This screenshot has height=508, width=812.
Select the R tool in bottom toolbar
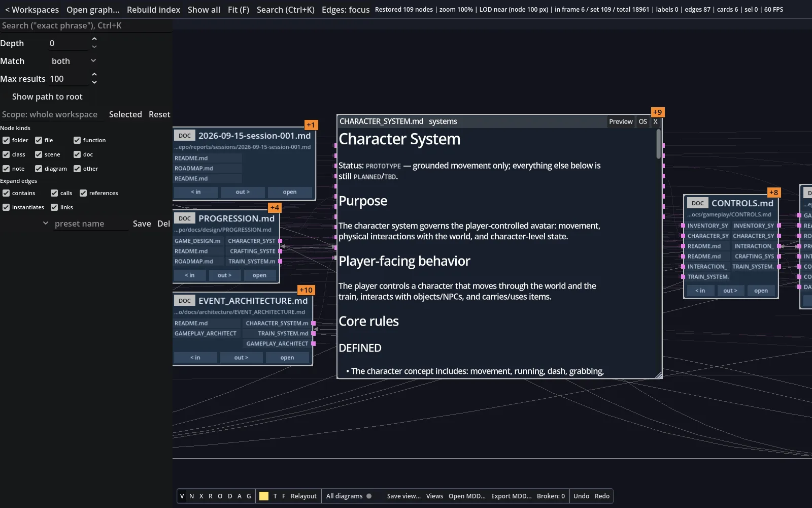point(211,496)
